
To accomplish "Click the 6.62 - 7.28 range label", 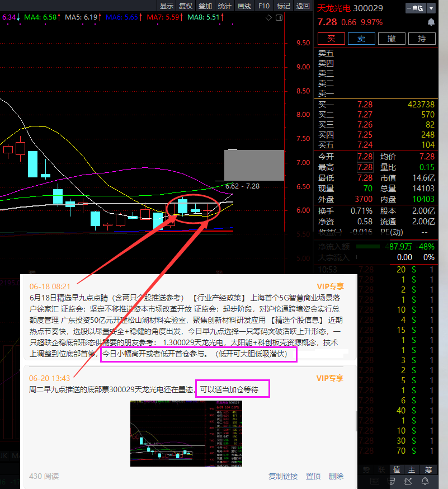I will [242, 186].
